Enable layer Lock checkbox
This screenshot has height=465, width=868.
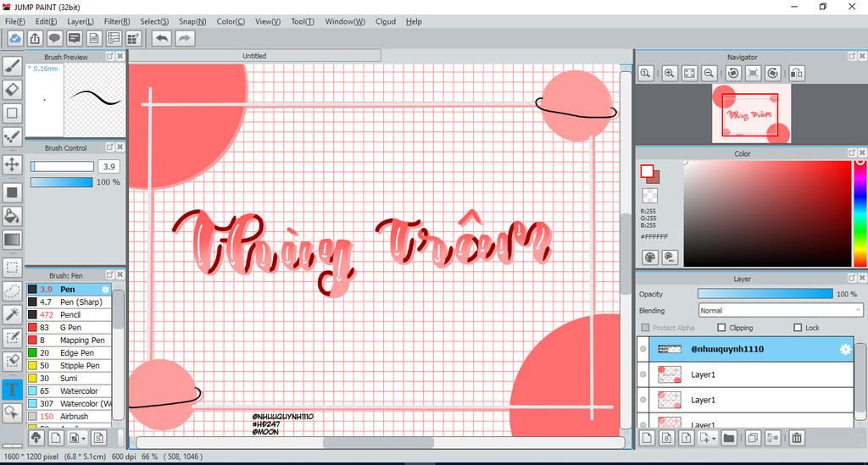click(x=798, y=327)
